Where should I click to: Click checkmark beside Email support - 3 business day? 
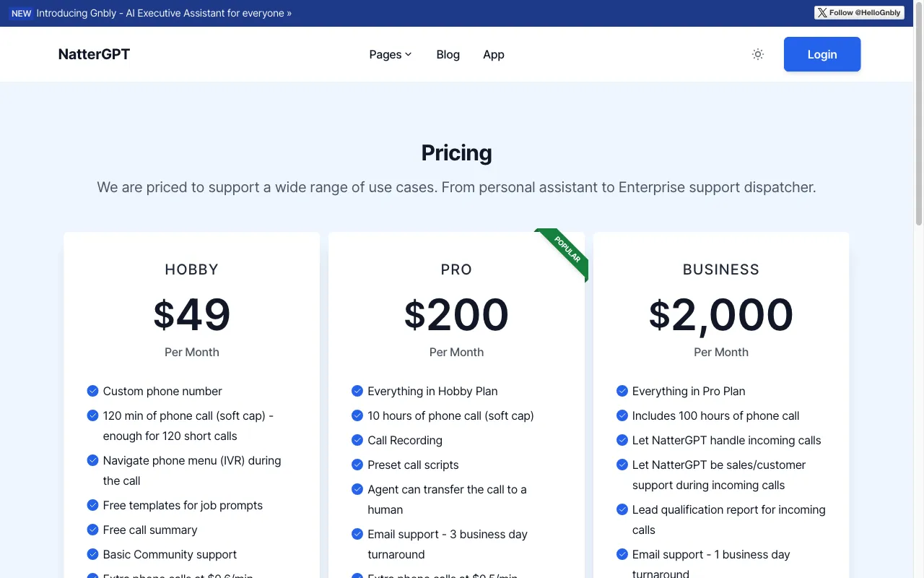(x=357, y=534)
